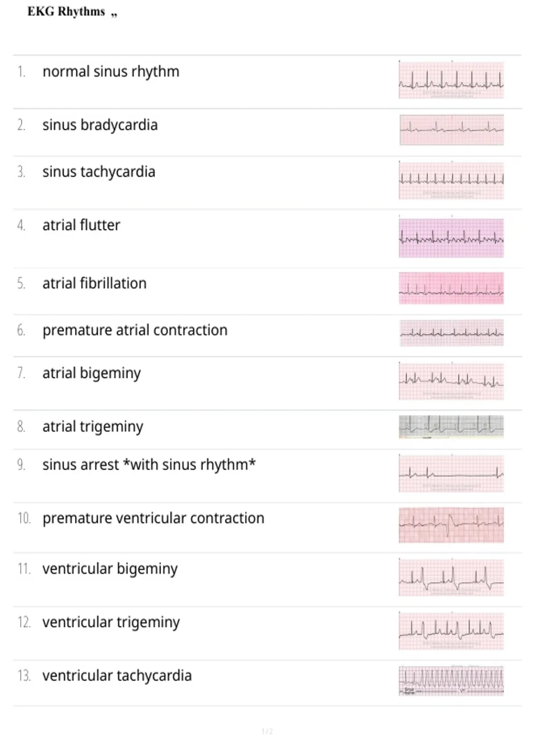Click the gray atrial trigeminy EKG strip
This screenshot has height=756, width=534.
[x=451, y=427]
